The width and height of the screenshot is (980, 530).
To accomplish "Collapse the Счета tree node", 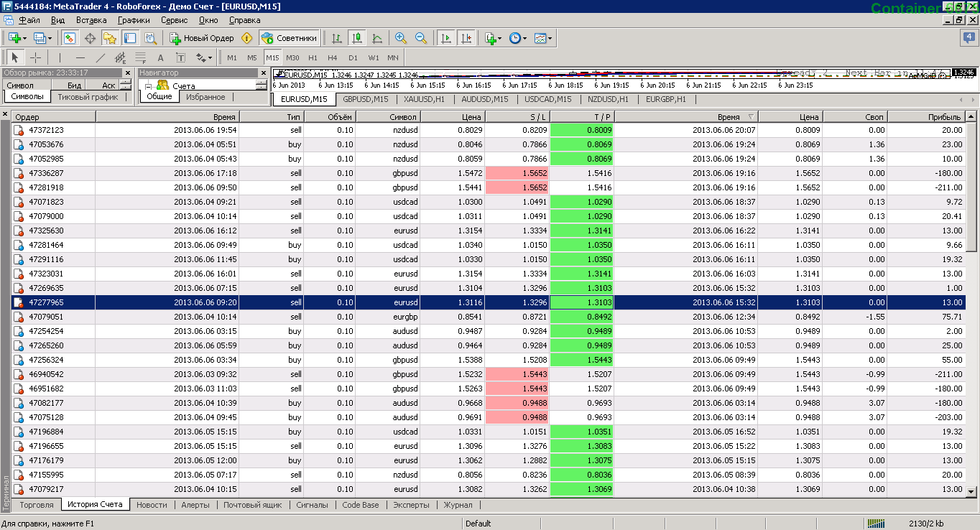I will pos(149,85).
